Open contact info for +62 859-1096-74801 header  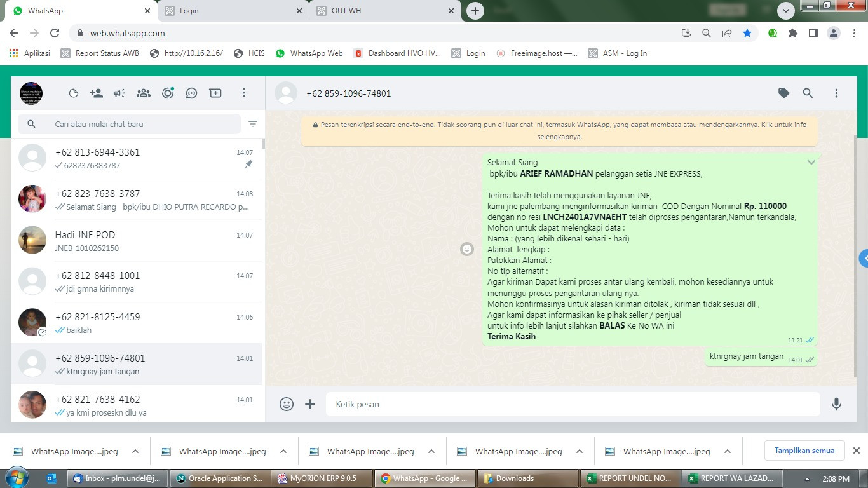[349, 93]
